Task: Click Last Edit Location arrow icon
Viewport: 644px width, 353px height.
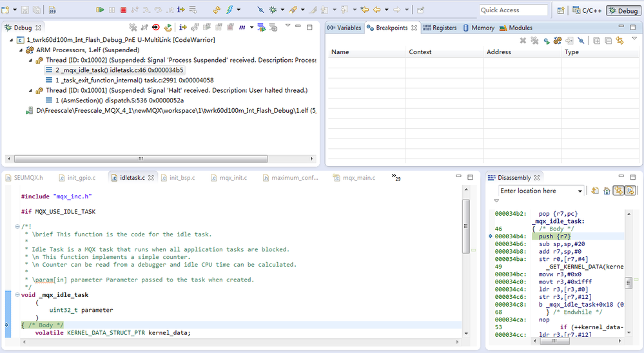Action: [365, 10]
